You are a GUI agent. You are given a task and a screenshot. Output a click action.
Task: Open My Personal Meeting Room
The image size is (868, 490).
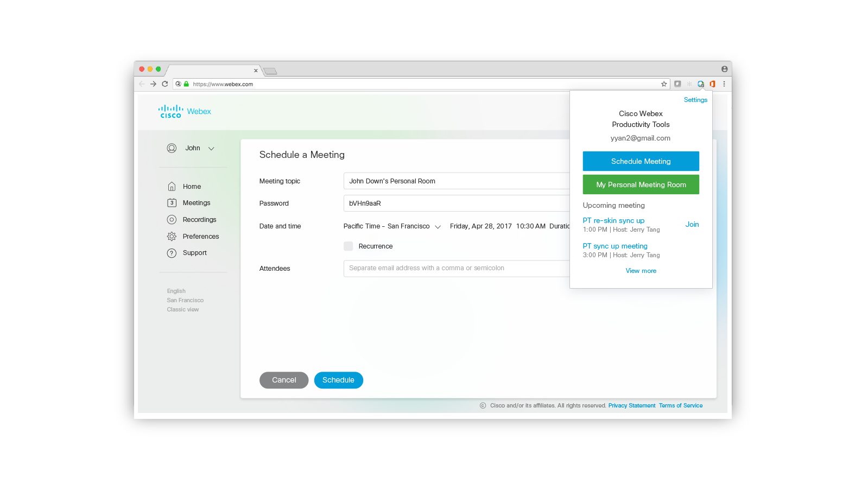point(641,184)
